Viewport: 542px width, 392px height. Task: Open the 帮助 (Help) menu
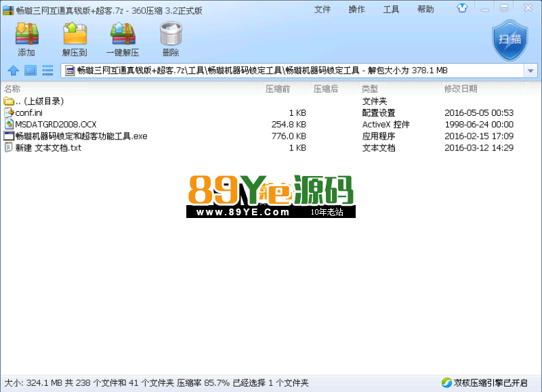click(x=425, y=9)
